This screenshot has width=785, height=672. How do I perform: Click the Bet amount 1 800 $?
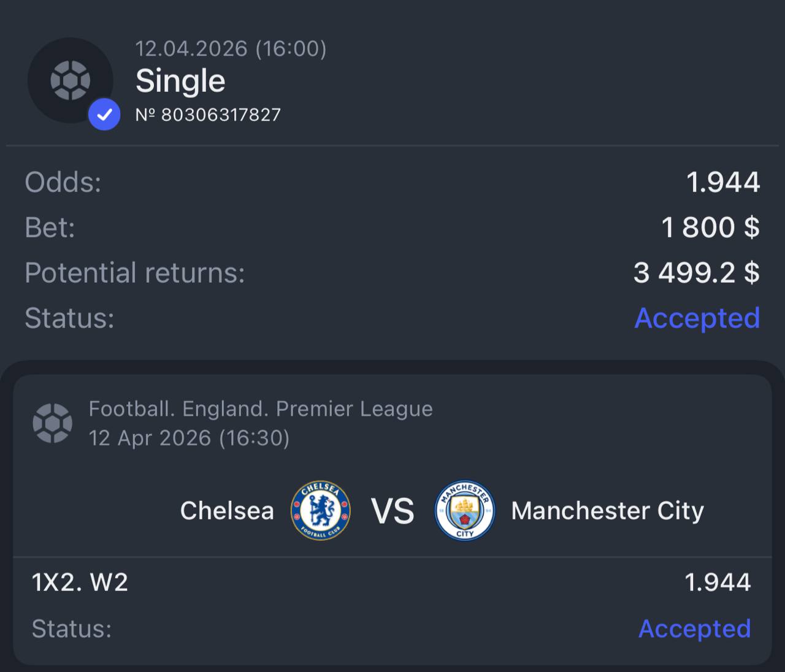[x=711, y=227]
